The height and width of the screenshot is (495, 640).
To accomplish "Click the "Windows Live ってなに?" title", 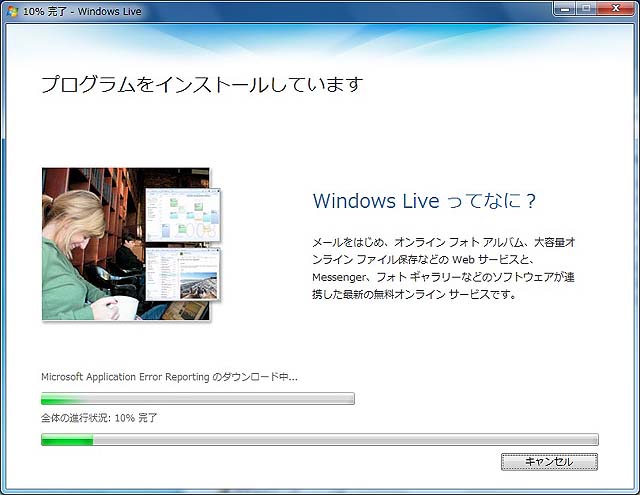I will (426, 201).
